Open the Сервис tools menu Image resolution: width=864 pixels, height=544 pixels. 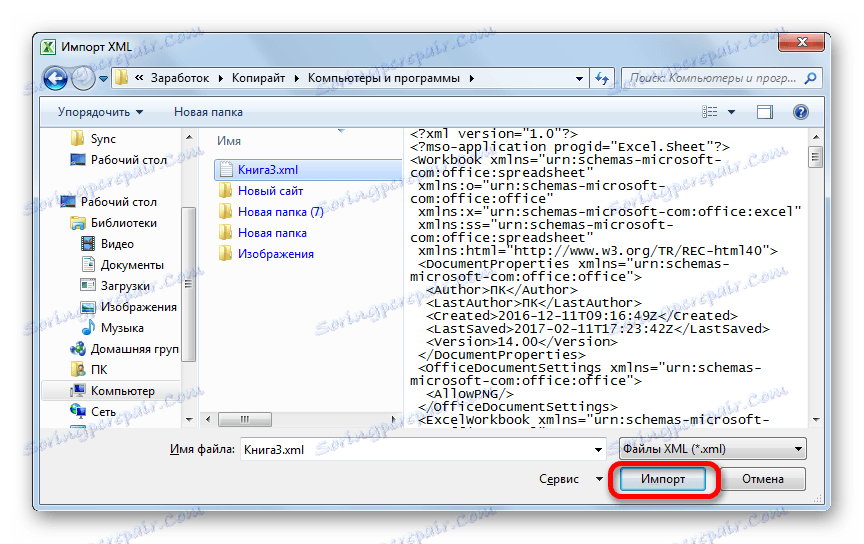click(570, 479)
